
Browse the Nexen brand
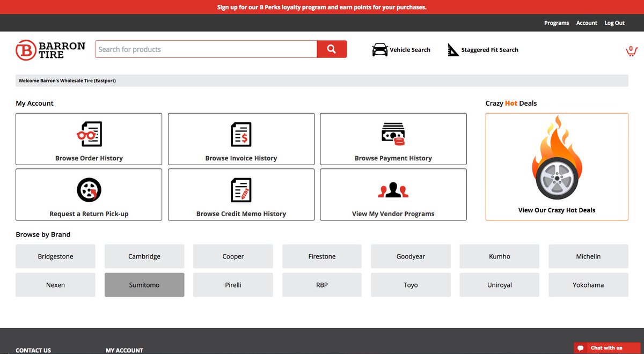pos(55,285)
